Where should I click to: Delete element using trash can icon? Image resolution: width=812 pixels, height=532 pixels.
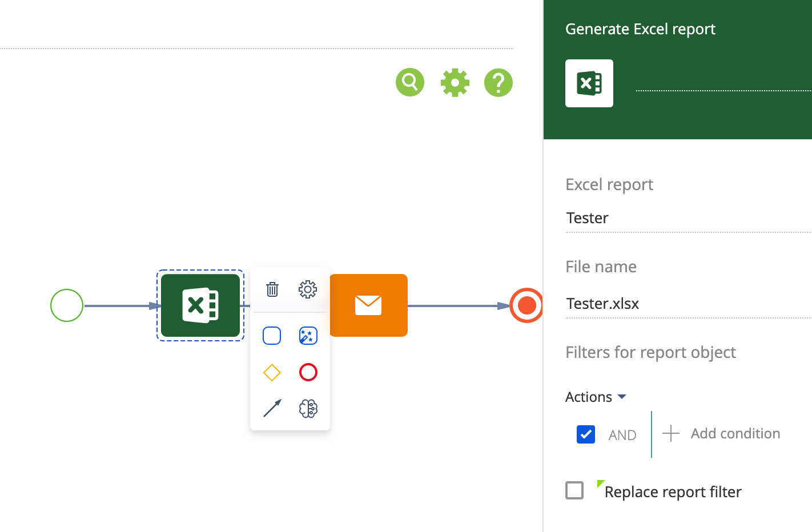point(272,289)
